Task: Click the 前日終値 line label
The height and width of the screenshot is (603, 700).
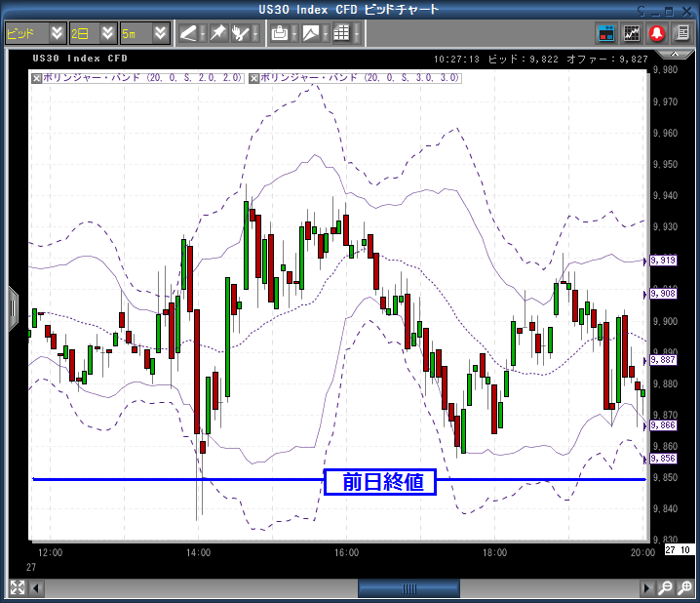Action: [379, 481]
